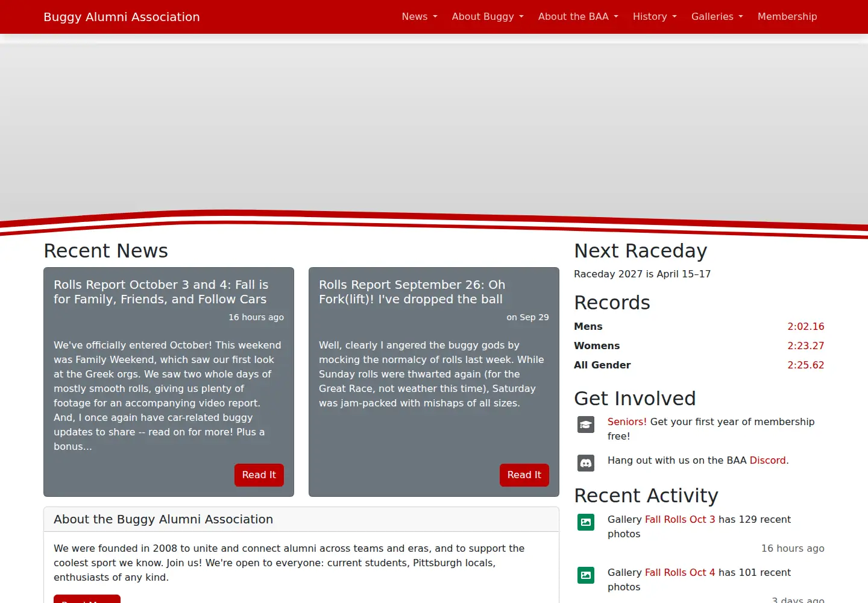Viewport: 868px width, 603px height.
Task: Click the on Sep 29 timestamp
Action: tap(528, 318)
